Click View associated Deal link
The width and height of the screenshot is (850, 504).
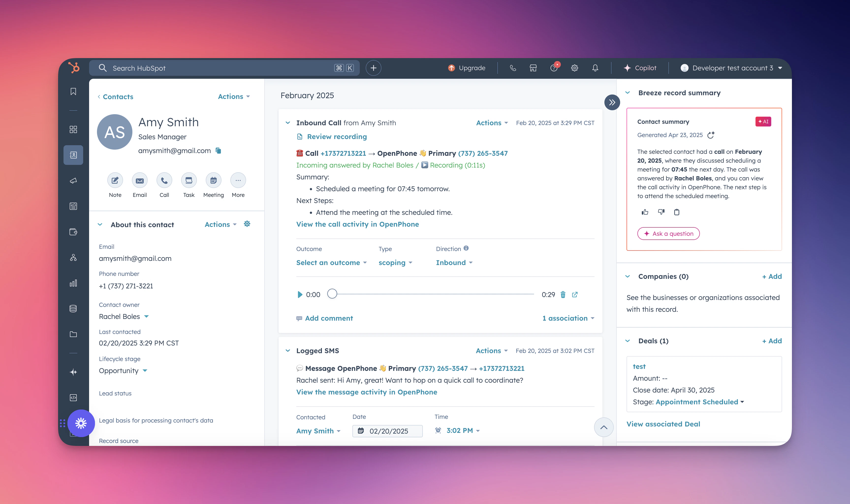[x=663, y=424]
